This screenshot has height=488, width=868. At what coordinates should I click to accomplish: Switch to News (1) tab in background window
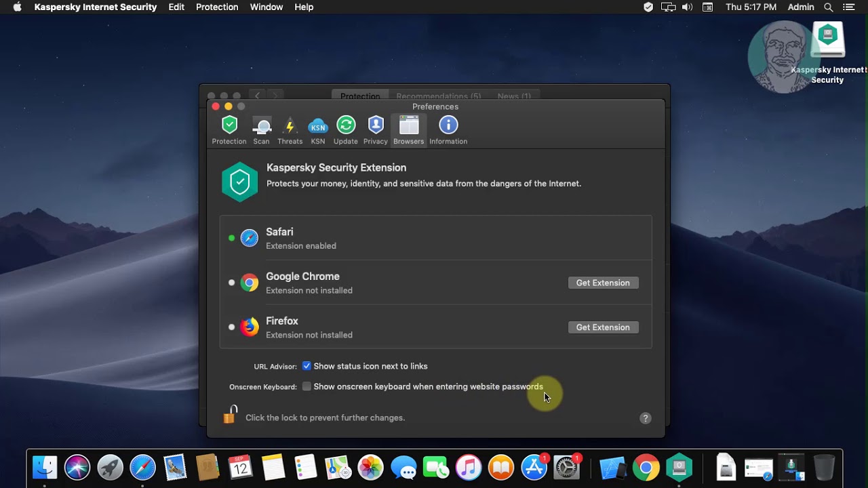(514, 96)
